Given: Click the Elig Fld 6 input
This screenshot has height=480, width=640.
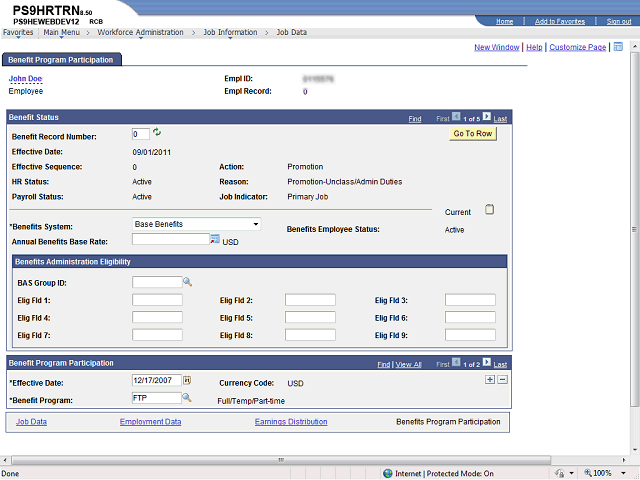Looking at the screenshot, I should 470,318.
